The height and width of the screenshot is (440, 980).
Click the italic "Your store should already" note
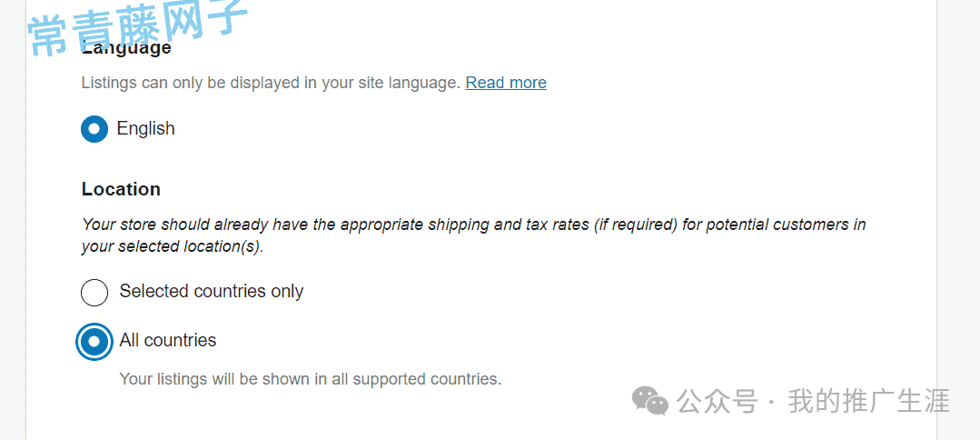pos(474,224)
